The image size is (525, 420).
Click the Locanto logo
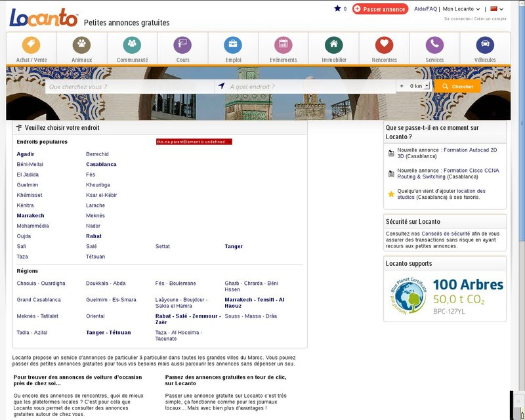click(x=43, y=18)
